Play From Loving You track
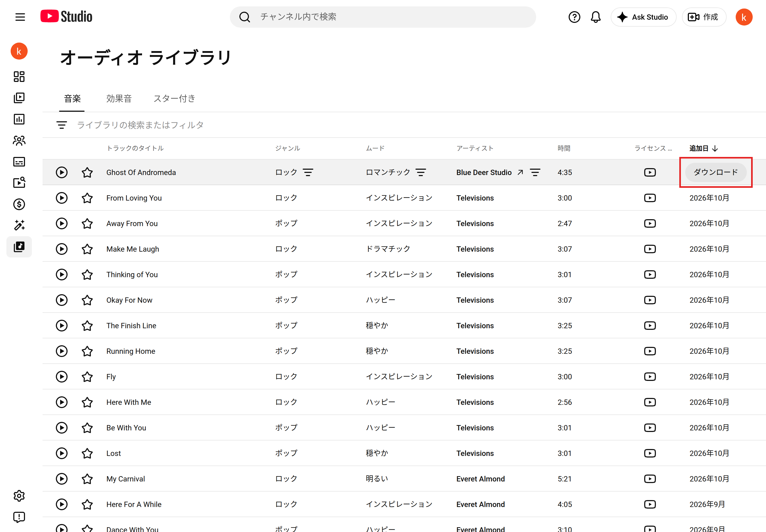Image resolution: width=766 pixels, height=532 pixels. pyautogui.click(x=61, y=198)
